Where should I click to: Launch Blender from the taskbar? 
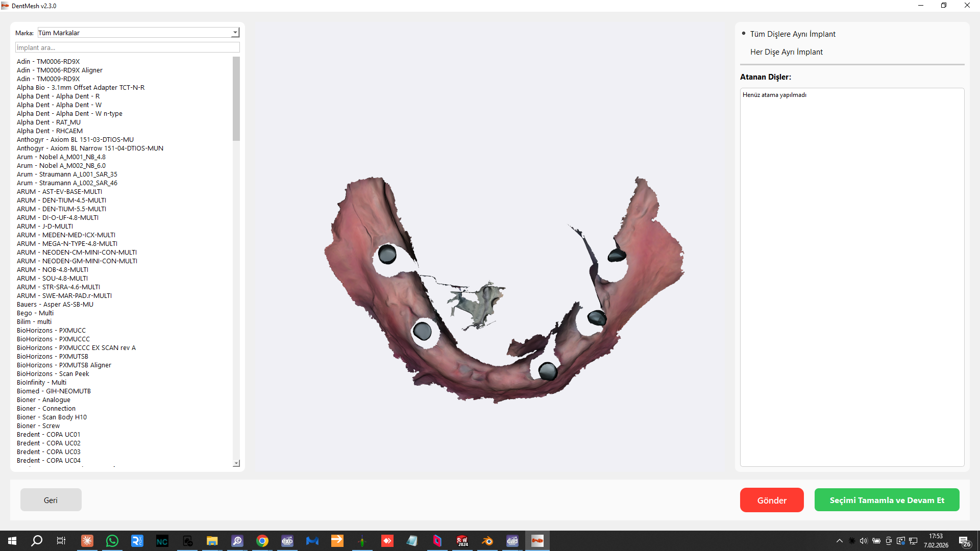click(487, 541)
